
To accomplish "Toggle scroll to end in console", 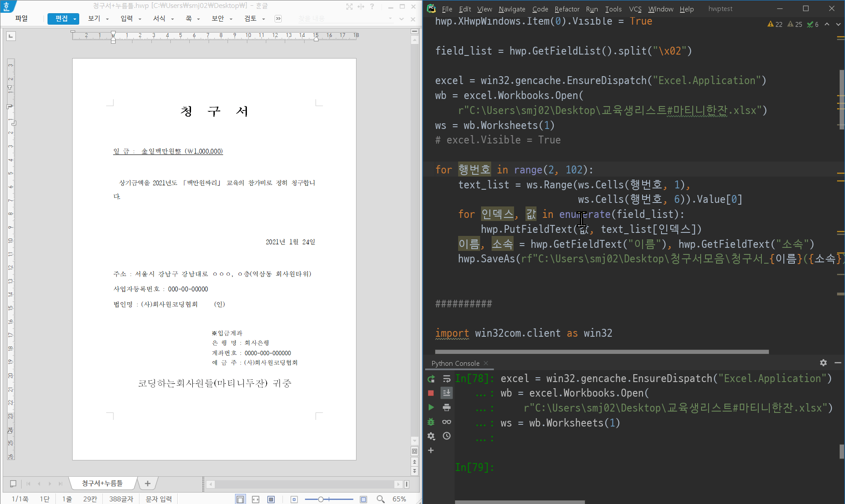I will click(x=447, y=393).
